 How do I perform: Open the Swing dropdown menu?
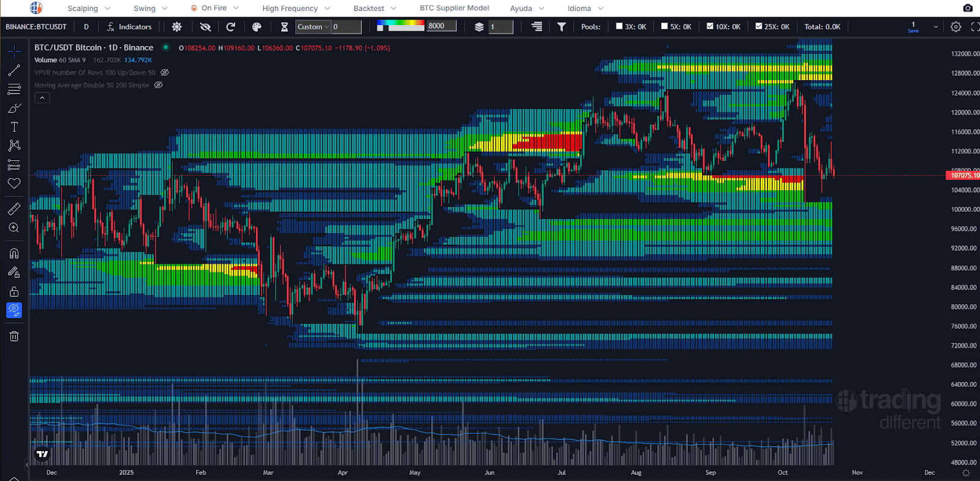[x=151, y=9]
